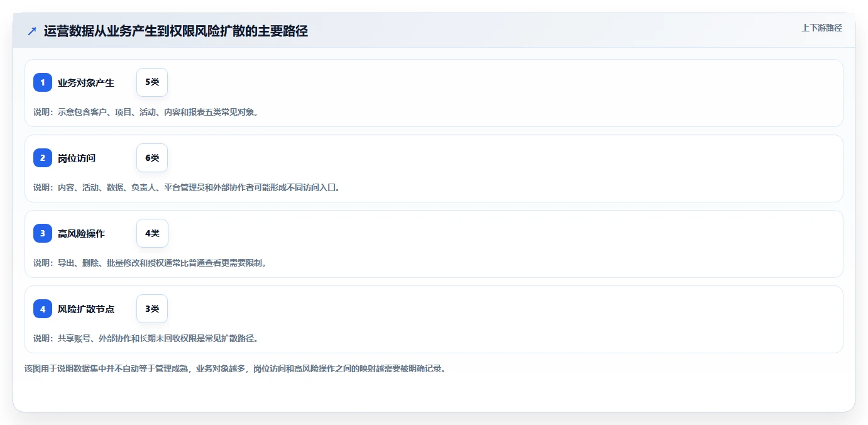Click the 风险扩散节点 step label
The width and height of the screenshot is (868, 425).
point(86,309)
